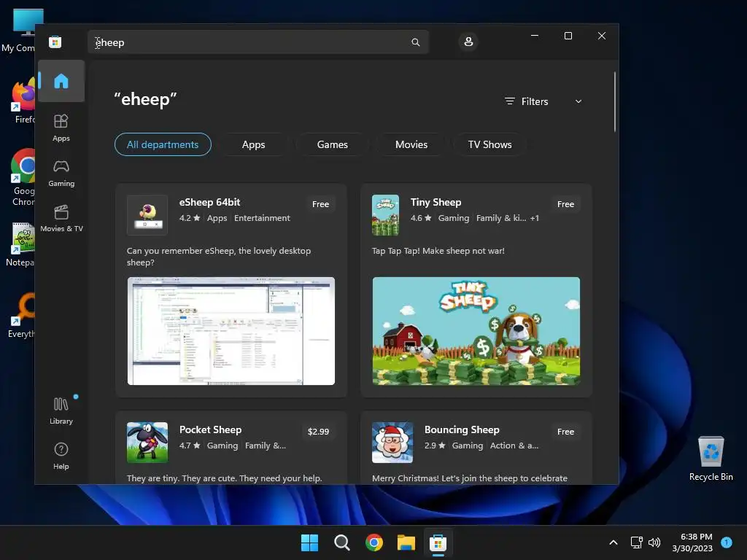Open File Explorer from the taskbar

[406, 542]
